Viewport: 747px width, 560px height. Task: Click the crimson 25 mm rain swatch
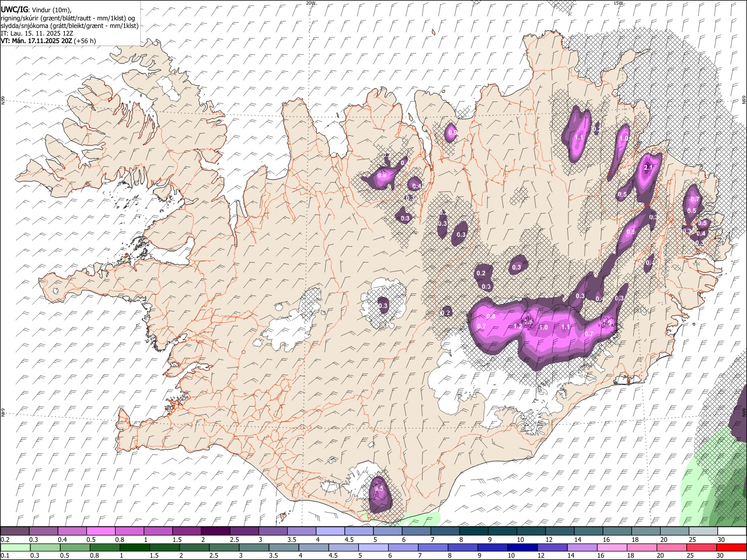point(701,547)
